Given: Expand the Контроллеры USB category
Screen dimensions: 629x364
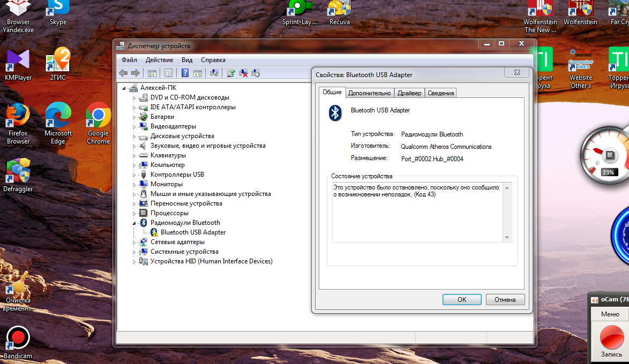Looking at the screenshot, I should coord(134,175).
